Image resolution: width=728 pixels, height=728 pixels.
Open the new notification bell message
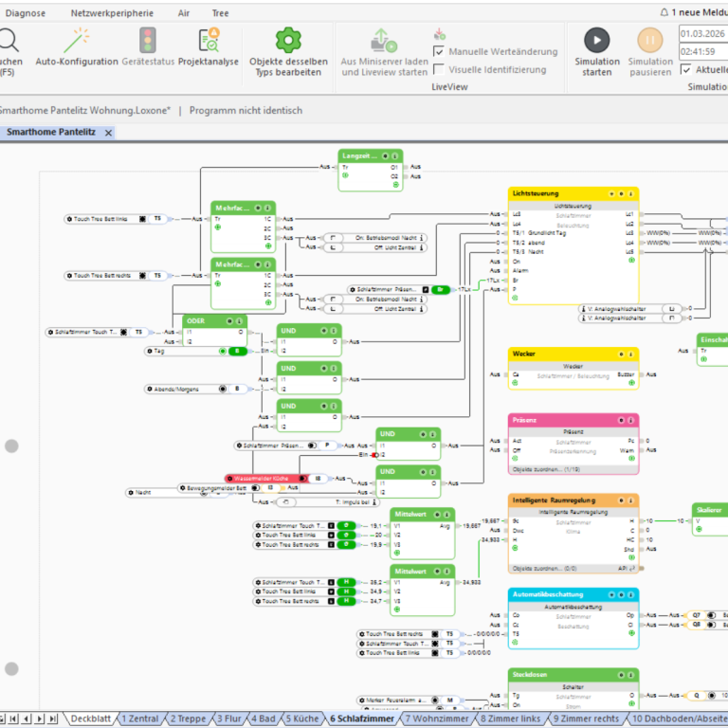pos(691,12)
